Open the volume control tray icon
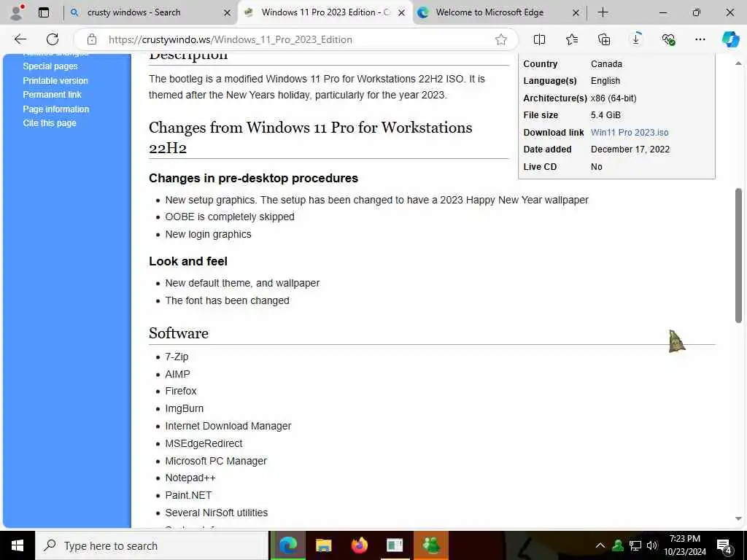The height and width of the screenshot is (560, 747). (652, 545)
